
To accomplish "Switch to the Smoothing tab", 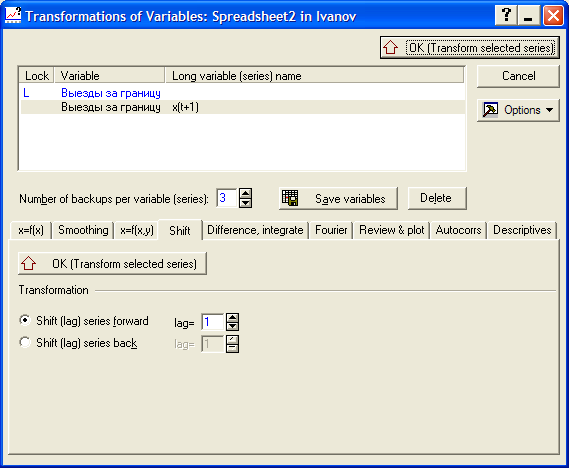I will pos(83,230).
